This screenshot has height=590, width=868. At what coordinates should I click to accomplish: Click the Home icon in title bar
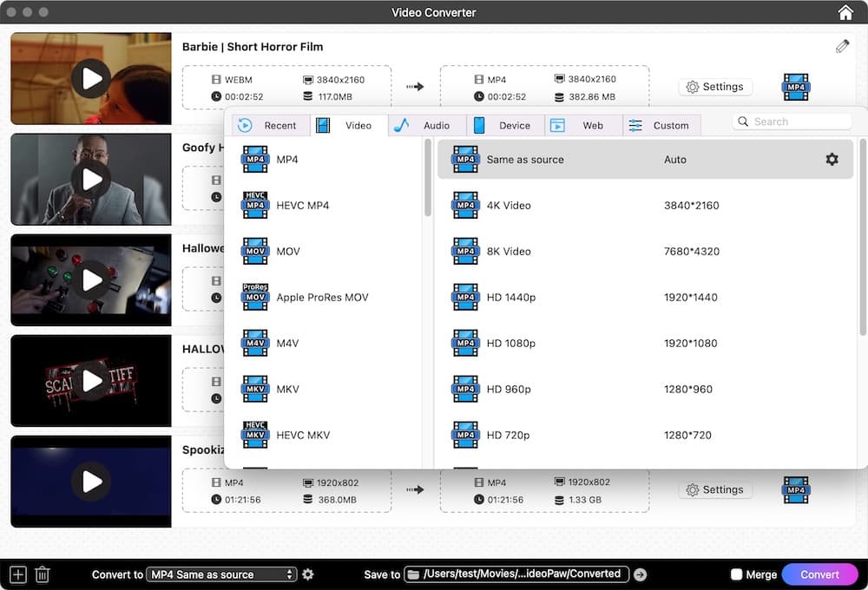[x=845, y=12]
